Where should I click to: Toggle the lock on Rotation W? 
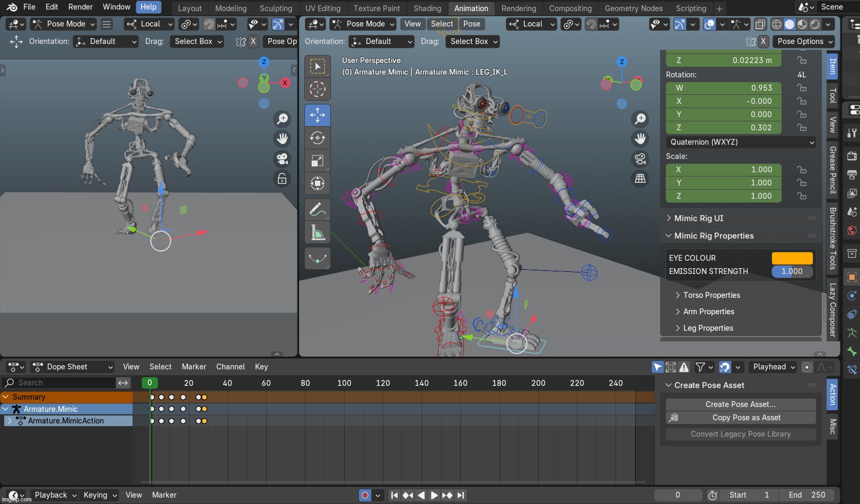[802, 88]
